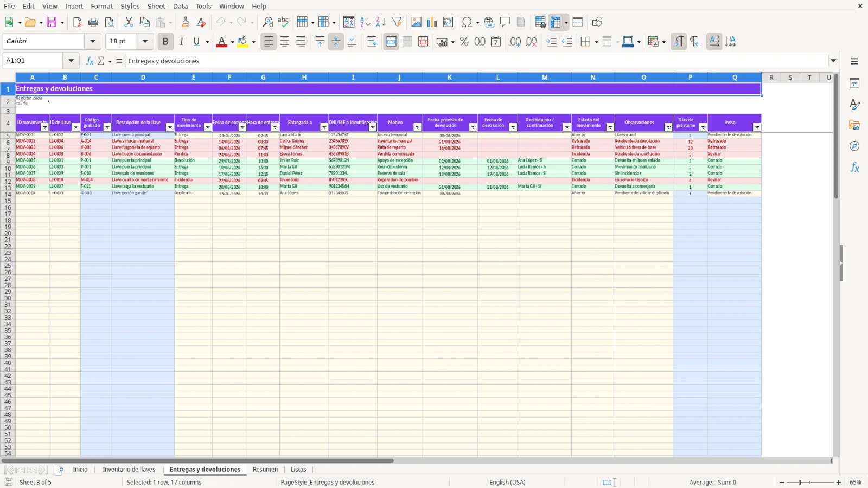Format as percent
The width and height of the screenshot is (868, 488).
coord(464,42)
